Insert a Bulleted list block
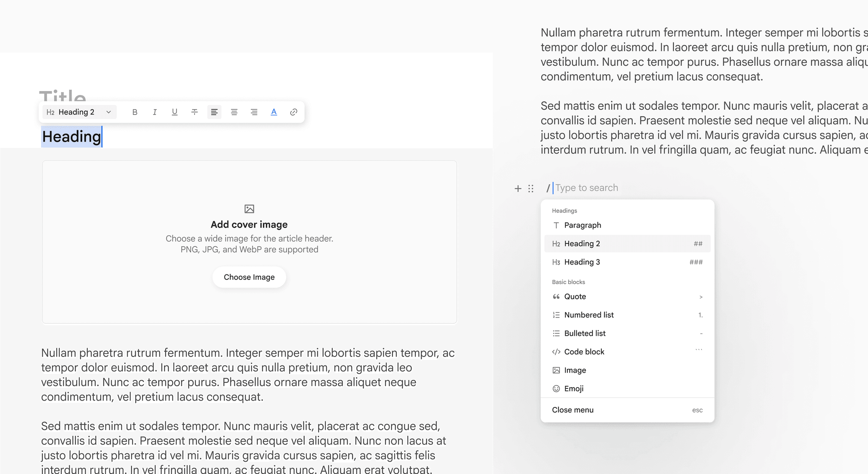868x474 pixels. (627, 334)
